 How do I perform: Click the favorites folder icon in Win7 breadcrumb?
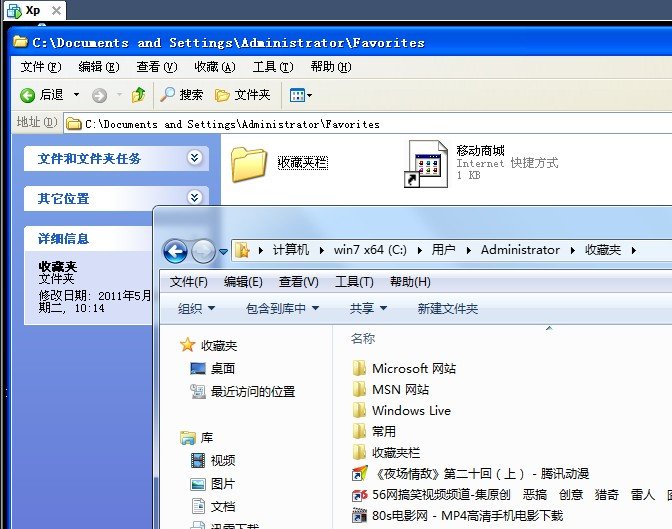pyautogui.click(x=243, y=249)
